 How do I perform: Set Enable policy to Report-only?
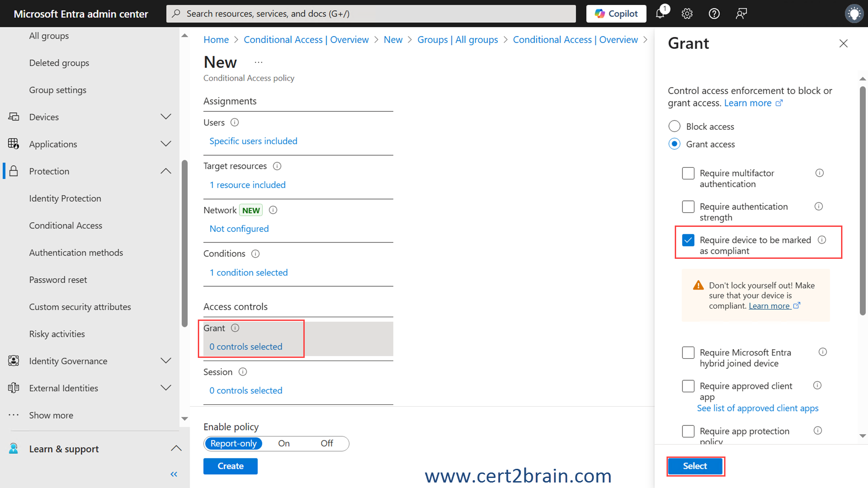pyautogui.click(x=233, y=443)
